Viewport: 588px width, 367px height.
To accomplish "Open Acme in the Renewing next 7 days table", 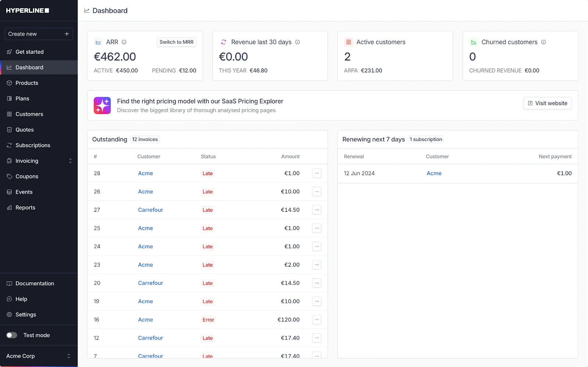I will 434,173.
